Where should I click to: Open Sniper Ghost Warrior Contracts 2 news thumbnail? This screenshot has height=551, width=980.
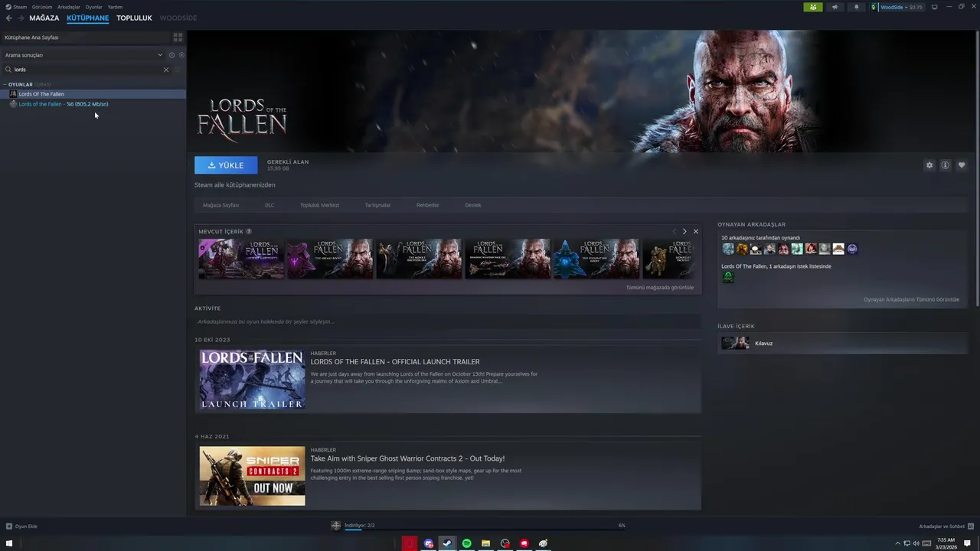(x=252, y=476)
